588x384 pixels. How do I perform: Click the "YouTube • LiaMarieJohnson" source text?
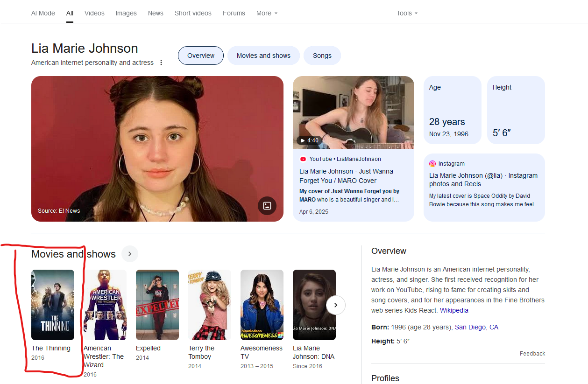pyautogui.click(x=345, y=159)
